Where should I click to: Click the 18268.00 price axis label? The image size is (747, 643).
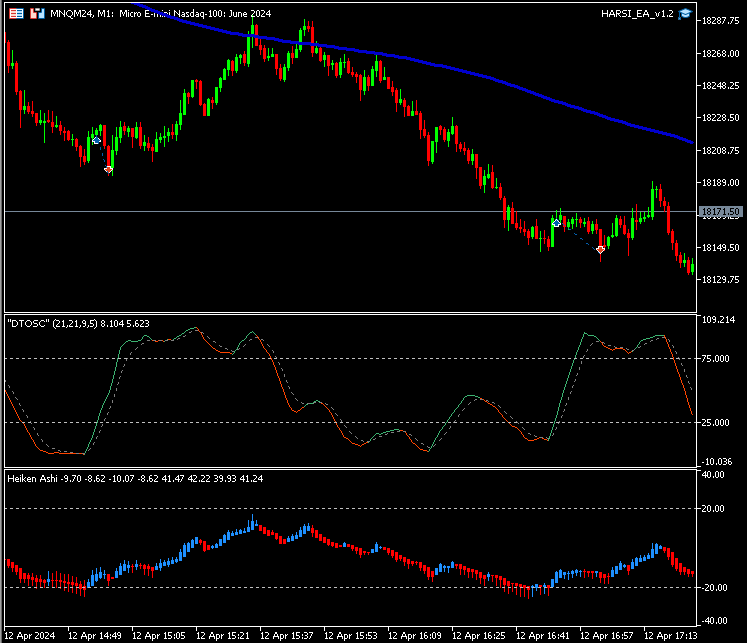coord(721,54)
